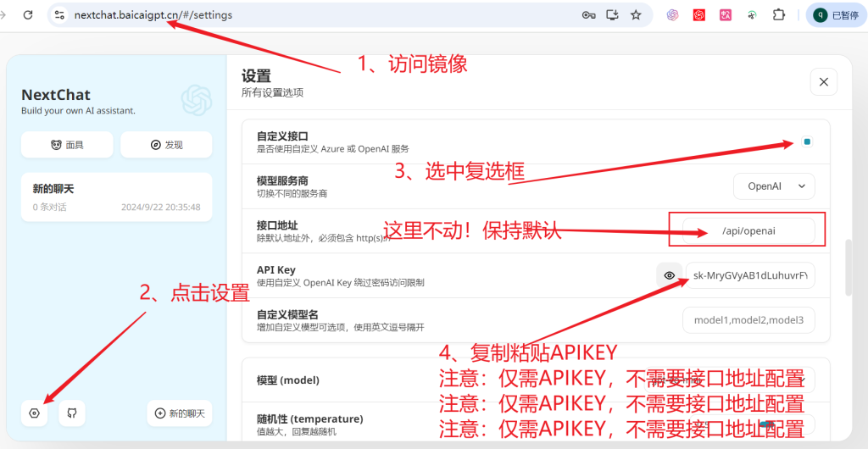Open the GitHub icon link in sidebar
Viewport: 868px width, 449px height.
[72, 413]
